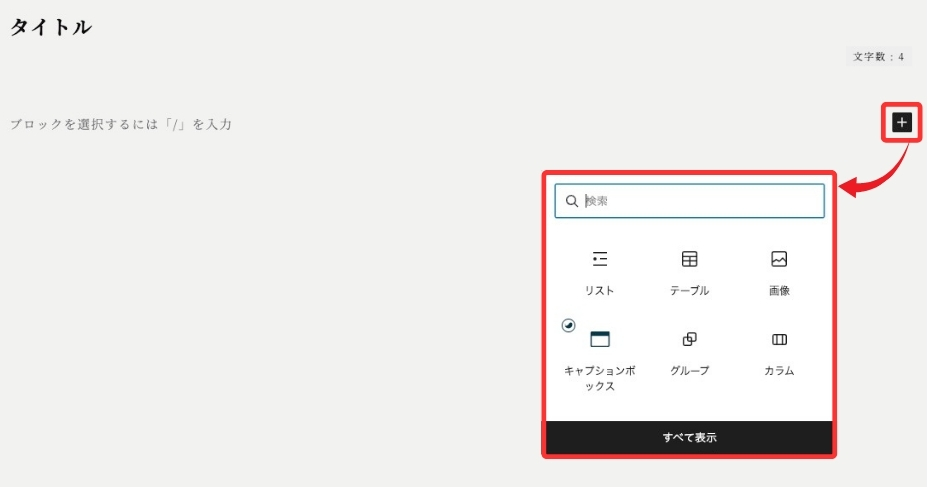The height and width of the screenshot is (487, 928).
Task: Select the カラム columns block icon
Action: pos(779,339)
